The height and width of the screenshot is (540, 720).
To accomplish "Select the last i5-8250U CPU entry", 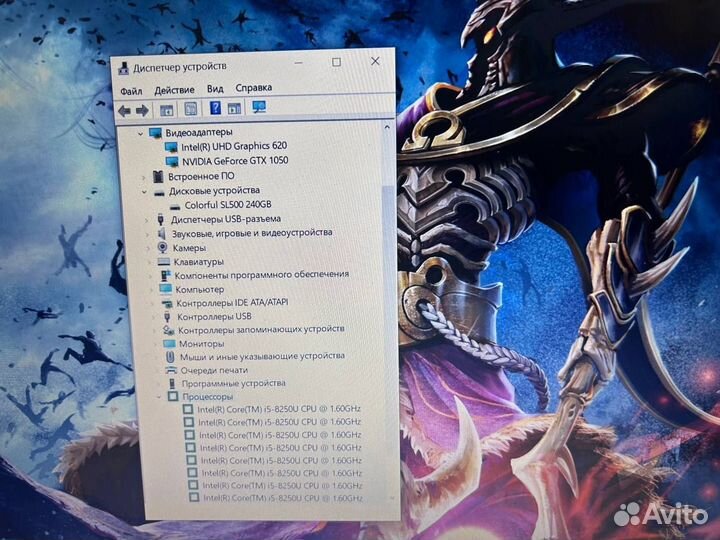I will 283,497.
